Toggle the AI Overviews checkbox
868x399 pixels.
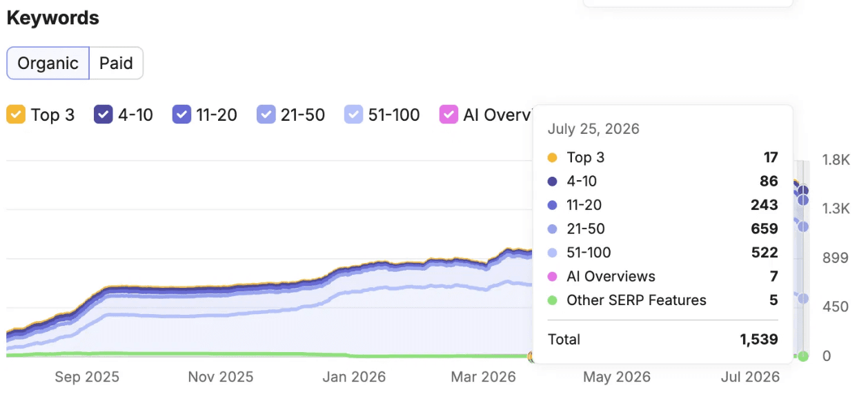448,115
